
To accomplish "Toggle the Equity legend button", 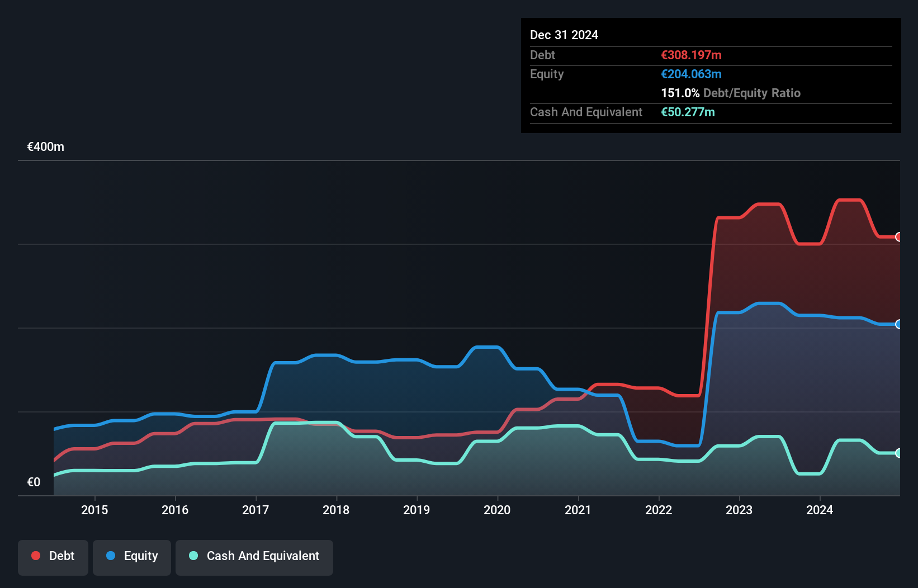I will (132, 557).
